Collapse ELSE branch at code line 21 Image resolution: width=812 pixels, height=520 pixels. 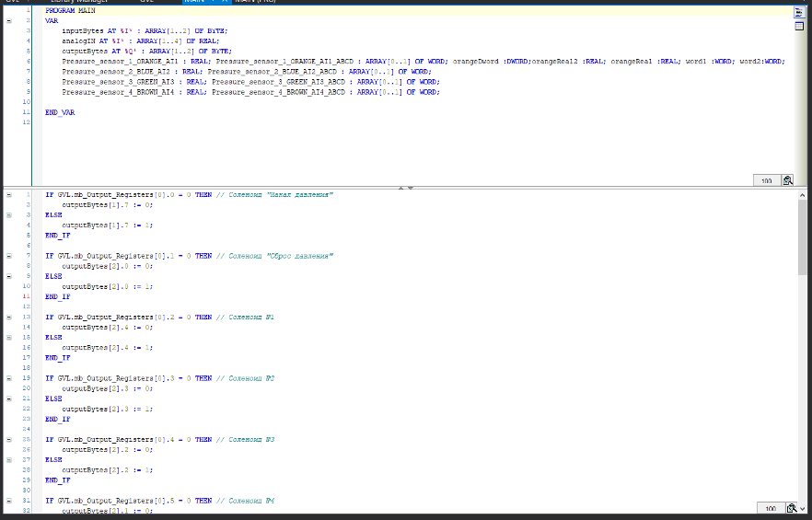point(9,399)
